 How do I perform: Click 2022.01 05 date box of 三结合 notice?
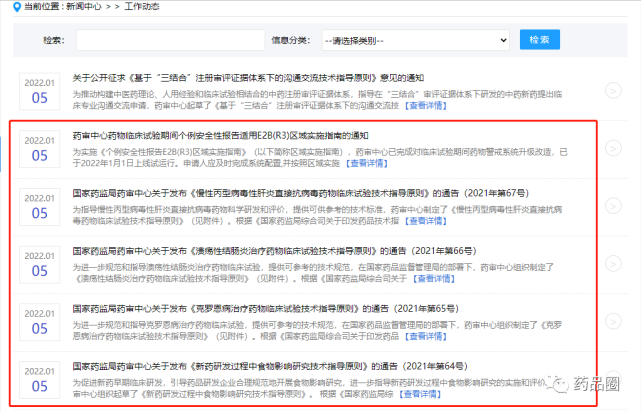coord(40,92)
